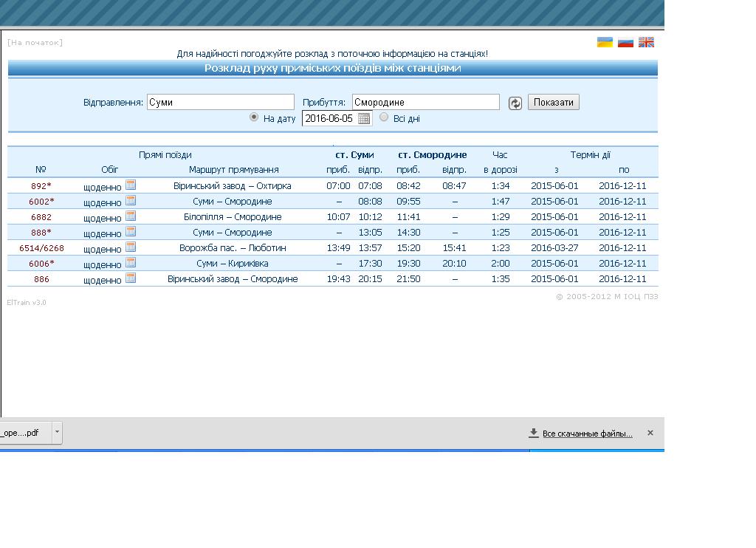Click the 'Показати' button
Image resolution: width=756 pixels, height=548 pixels.
point(553,102)
